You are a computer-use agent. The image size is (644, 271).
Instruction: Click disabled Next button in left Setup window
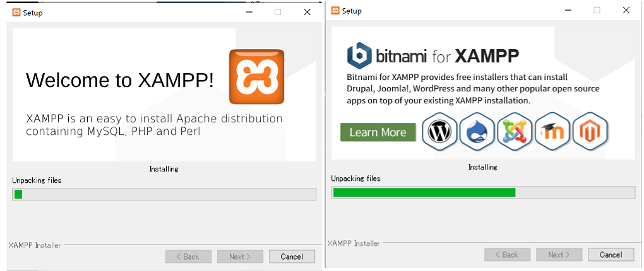(240, 257)
